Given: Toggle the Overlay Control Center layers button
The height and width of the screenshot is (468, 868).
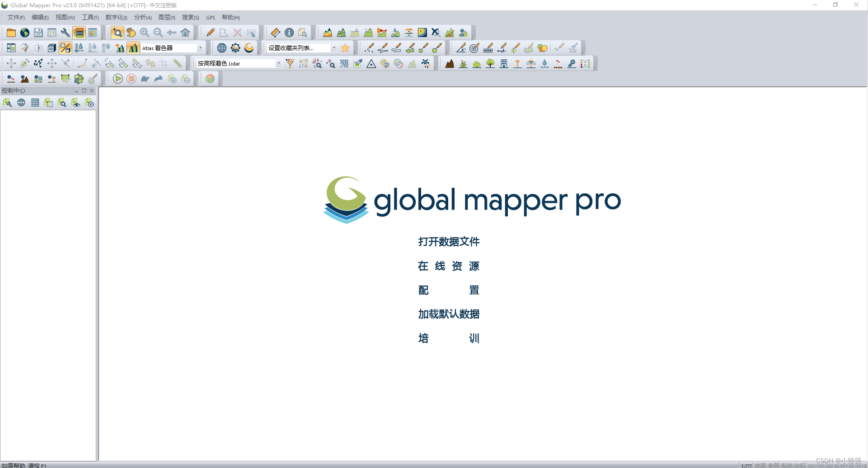Looking at the screenshot, I should coord(79,33).
